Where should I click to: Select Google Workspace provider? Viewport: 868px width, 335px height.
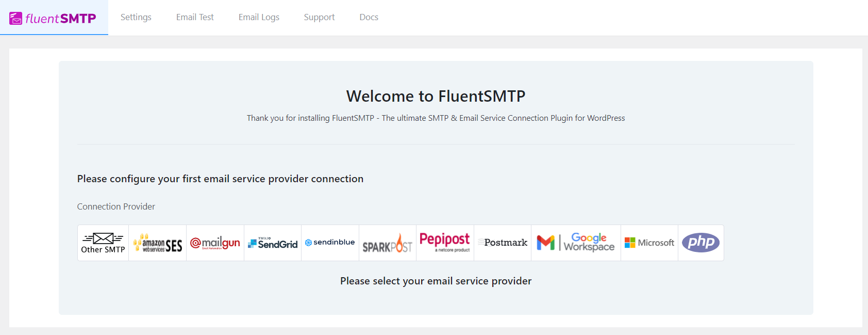(576, 243)
